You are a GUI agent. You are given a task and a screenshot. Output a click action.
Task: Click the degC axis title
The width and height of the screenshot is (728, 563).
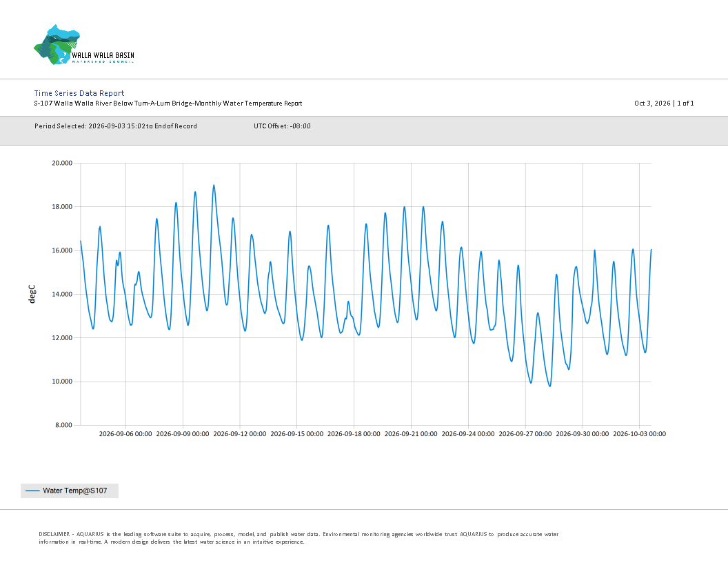pyautogui.click(x=32, y=294)
